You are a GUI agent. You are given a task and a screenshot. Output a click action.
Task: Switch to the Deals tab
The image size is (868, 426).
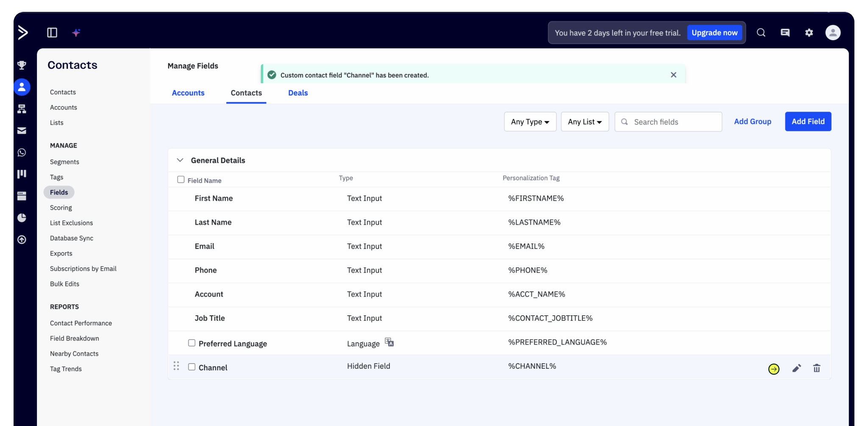[298, 93]
